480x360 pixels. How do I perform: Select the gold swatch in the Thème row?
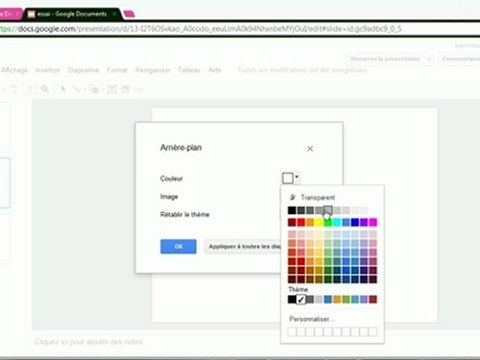(x=337, y=299)
